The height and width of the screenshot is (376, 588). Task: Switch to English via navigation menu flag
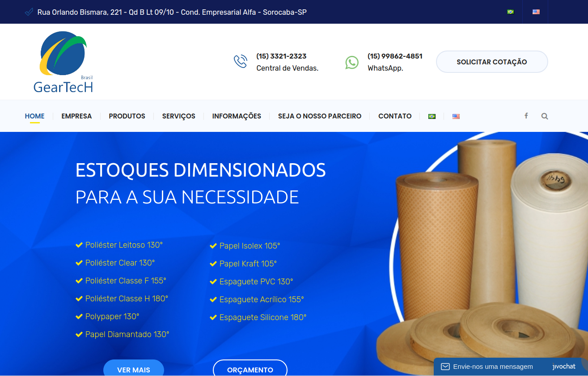point(456,116)
